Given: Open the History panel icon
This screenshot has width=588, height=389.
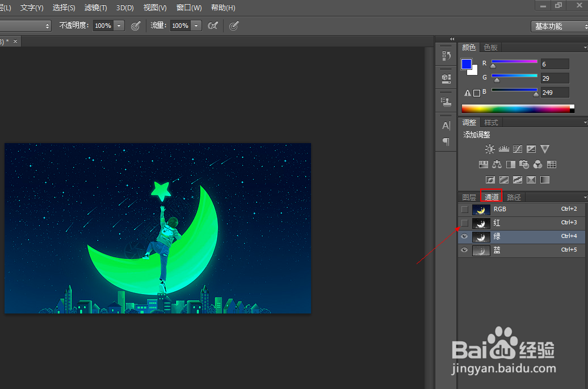Looking at the screenshot, I should pyautogui.click(x=446, y=56).
